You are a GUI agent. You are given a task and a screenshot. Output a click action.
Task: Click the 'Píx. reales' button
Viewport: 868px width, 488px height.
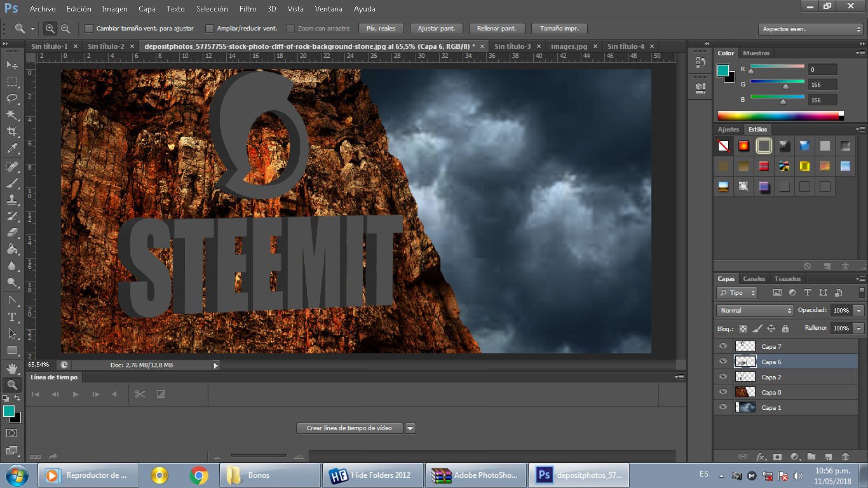pyautogui.click(x=381, y=29)
